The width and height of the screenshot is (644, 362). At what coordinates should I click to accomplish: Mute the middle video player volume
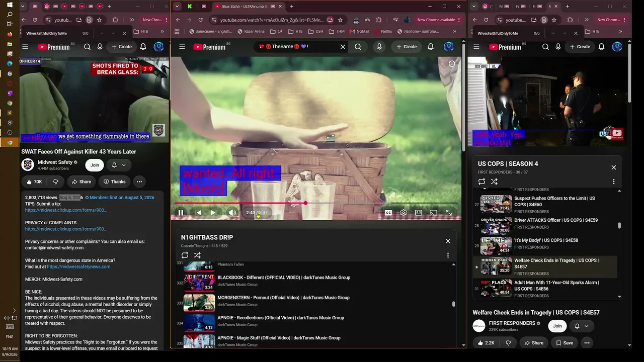click(x=232, y=213)
